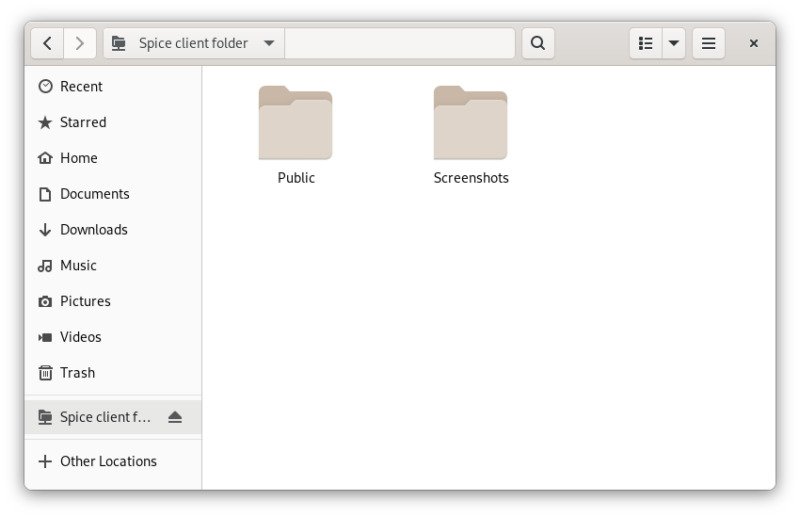Toggle list view icon in header
The image size is (800, 517).
pyautogui.click(x=645, y=43)
